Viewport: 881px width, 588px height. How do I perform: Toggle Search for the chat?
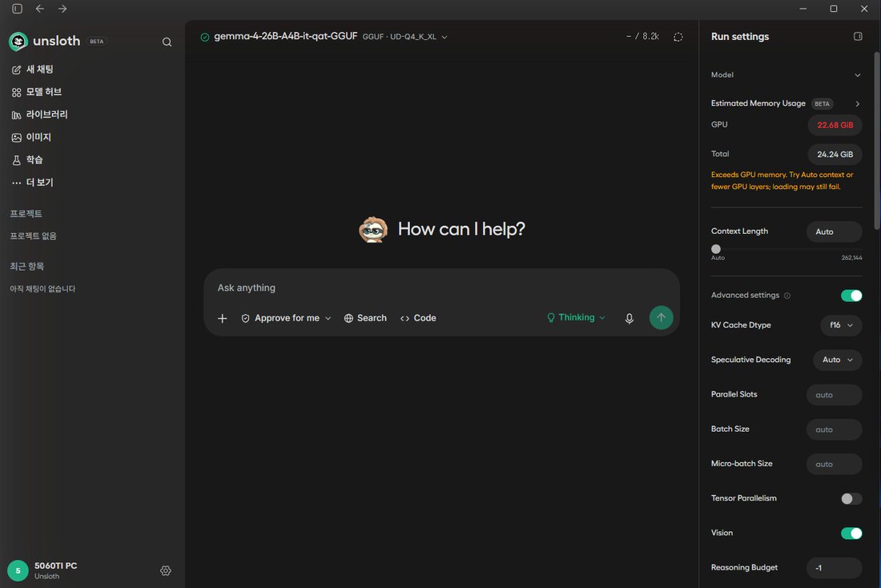click(x=365, y=318)
